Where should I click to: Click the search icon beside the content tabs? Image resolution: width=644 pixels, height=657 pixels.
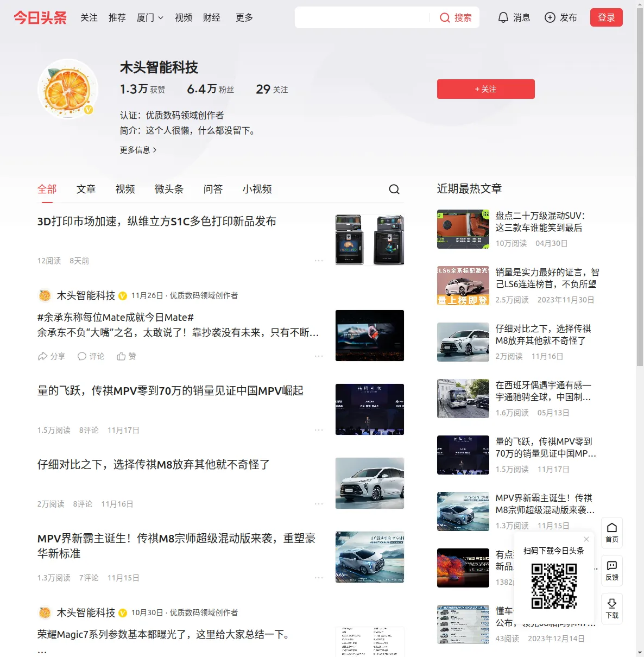[394, 189]
